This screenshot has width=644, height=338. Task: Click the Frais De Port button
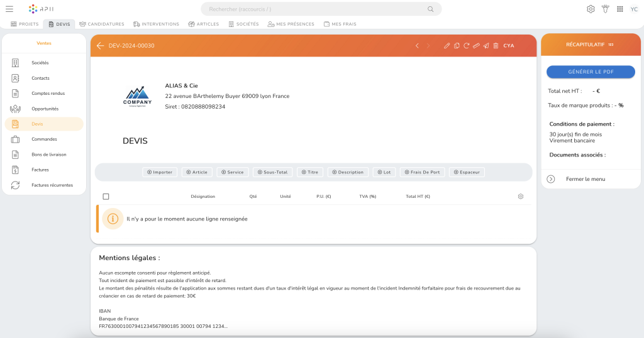tap(422, 172)
